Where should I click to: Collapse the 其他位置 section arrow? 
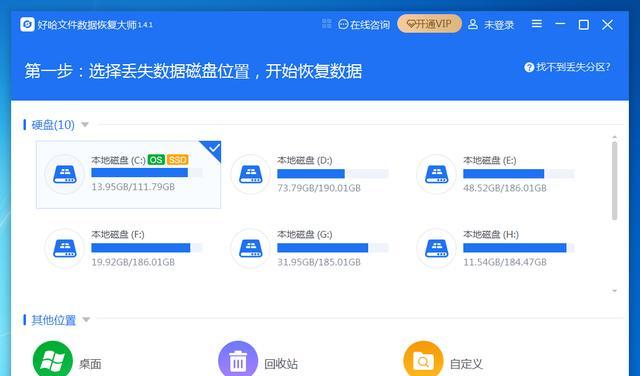point(86,320)
